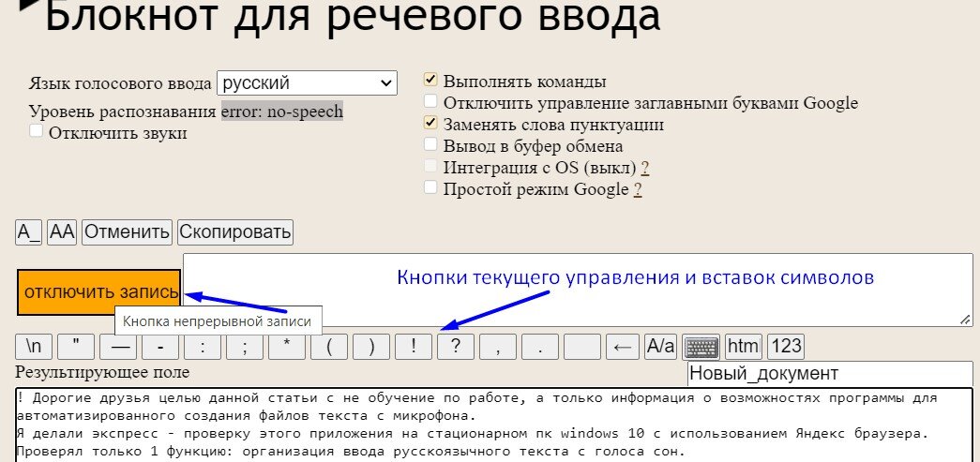Insert a question mark symbol
This screenshot has height=462, width=980.
(x=456, y=347)
